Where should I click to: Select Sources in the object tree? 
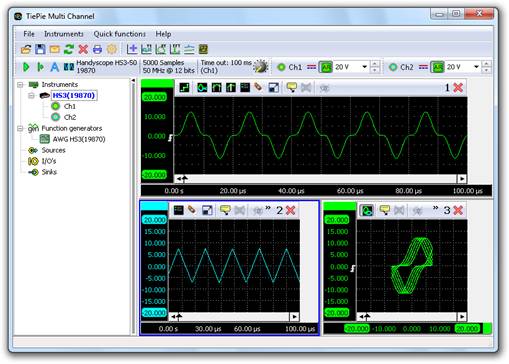pyautogui.click(x=53, y=150)
